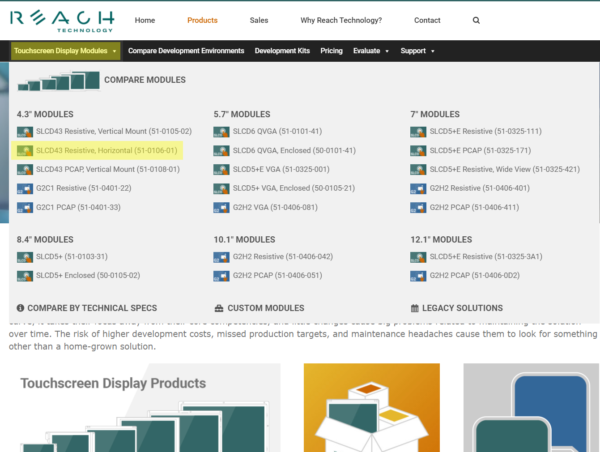The image size is (600, 452).
Task: Open the search magnifier icon
Action: click(476, 20)
